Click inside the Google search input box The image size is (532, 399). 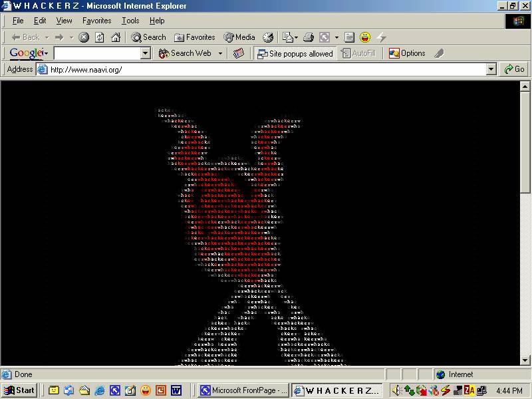(x=97, y=53)
